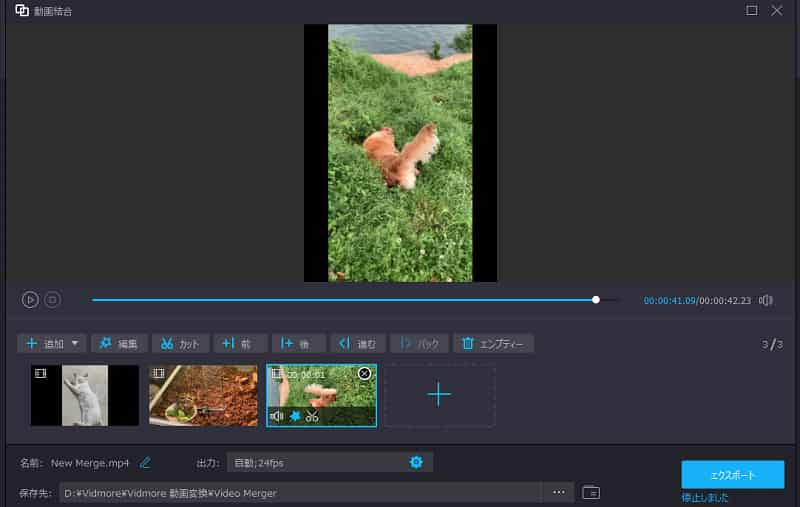Click the エンプティー trash button
The height and width of the screenshot is (507, 800).
493,344
